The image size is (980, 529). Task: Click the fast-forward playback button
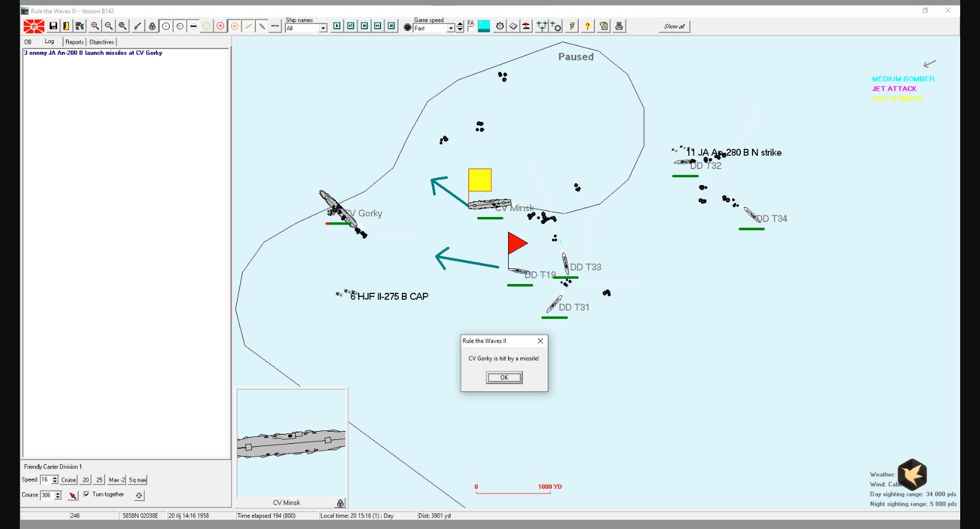click(378, 26)
